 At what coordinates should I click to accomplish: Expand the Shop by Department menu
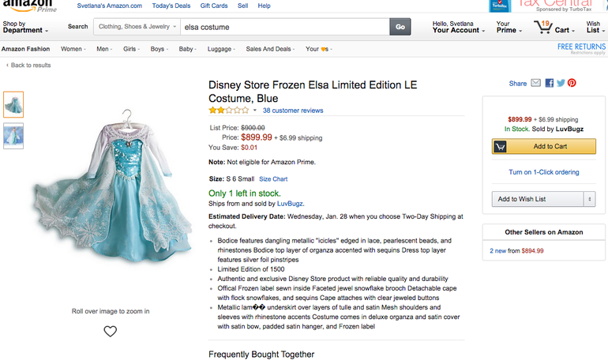(x=25, y=27)
